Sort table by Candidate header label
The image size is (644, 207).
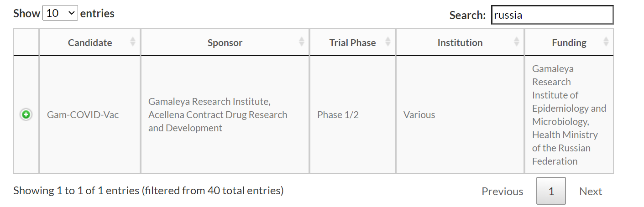pyautogui.click(x=90, y=42)
